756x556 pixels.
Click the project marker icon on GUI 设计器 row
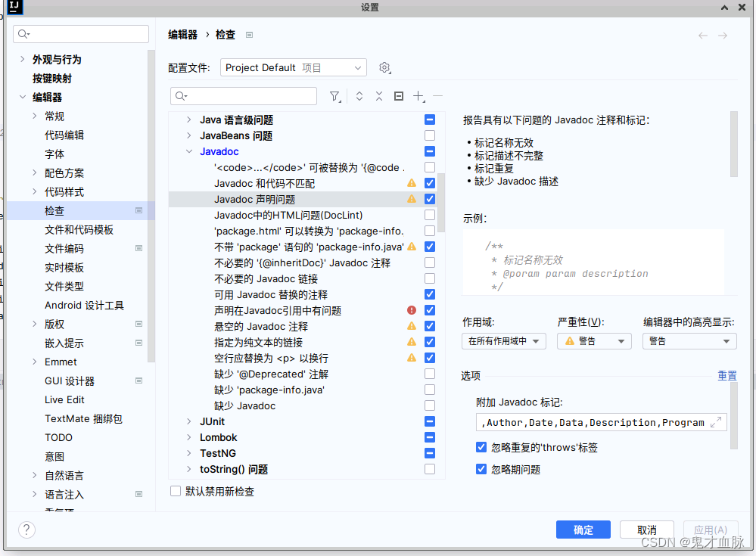pos(138,381)
